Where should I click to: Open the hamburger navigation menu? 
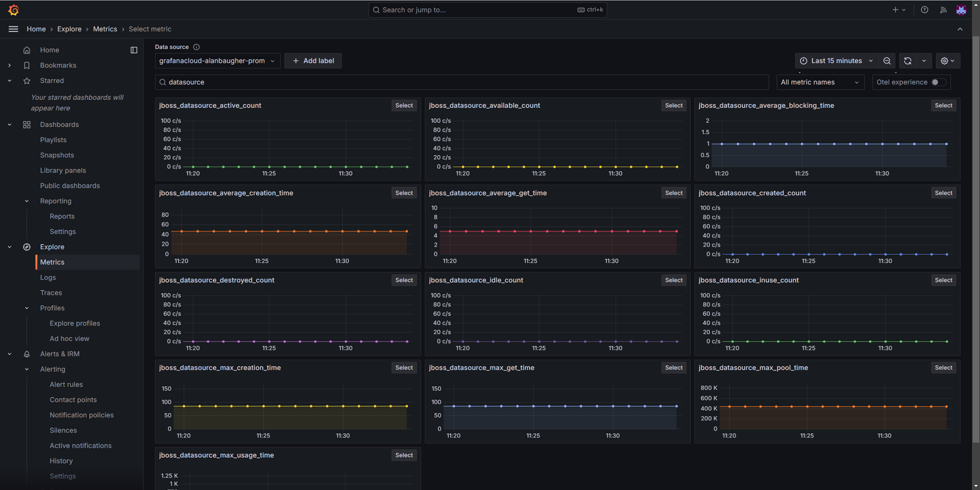pos(14,29)
